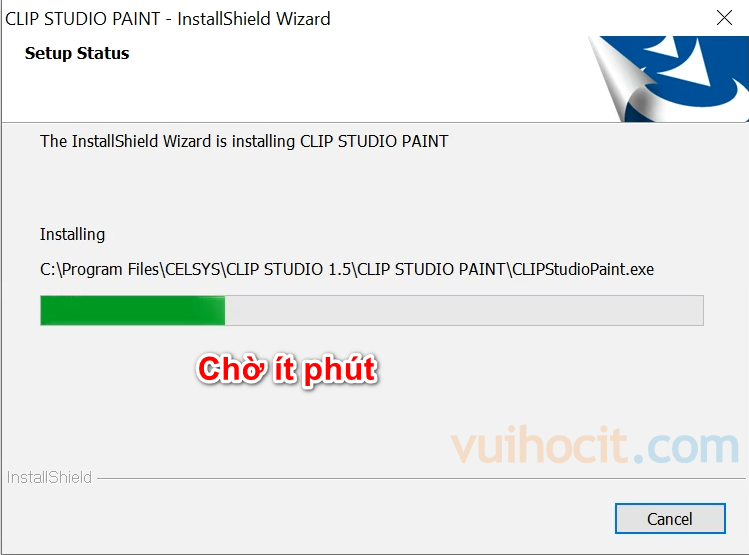The height and width of the screenshot is (555, 749).
Task: Click the InstallShield Wizard title bar text
Action: click(x=168, y=19)
